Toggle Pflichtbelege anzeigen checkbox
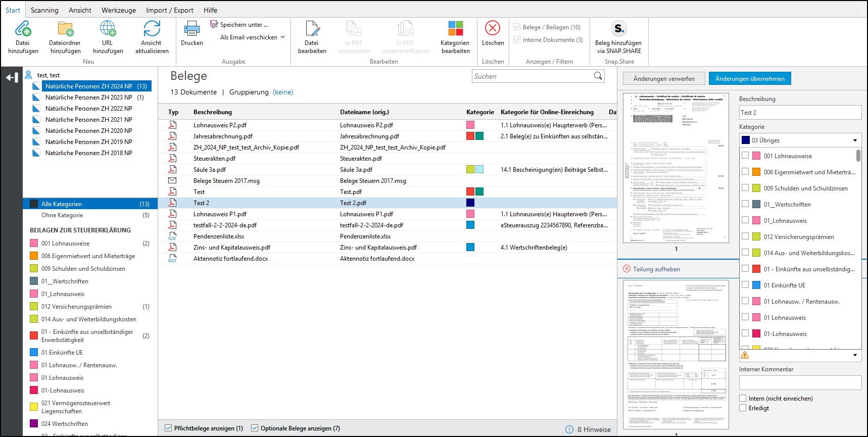868x437 pixels. (x=168, y=428)
